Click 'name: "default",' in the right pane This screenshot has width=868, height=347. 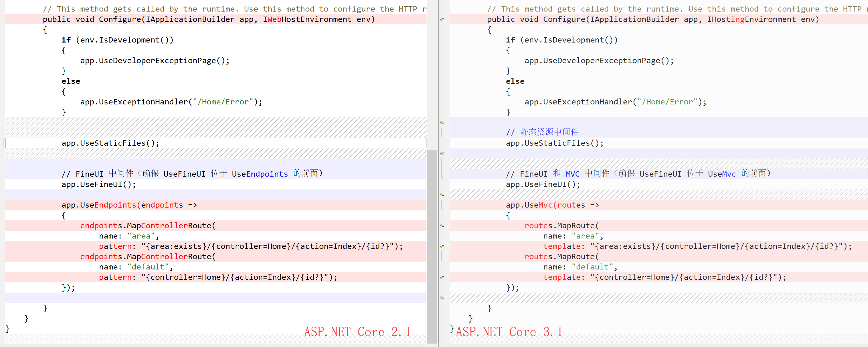[580, 267]
